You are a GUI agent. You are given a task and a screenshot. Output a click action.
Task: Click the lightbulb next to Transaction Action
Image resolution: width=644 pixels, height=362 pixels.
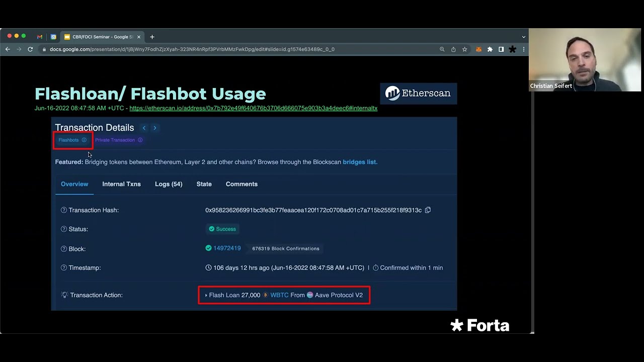point(64,295)
